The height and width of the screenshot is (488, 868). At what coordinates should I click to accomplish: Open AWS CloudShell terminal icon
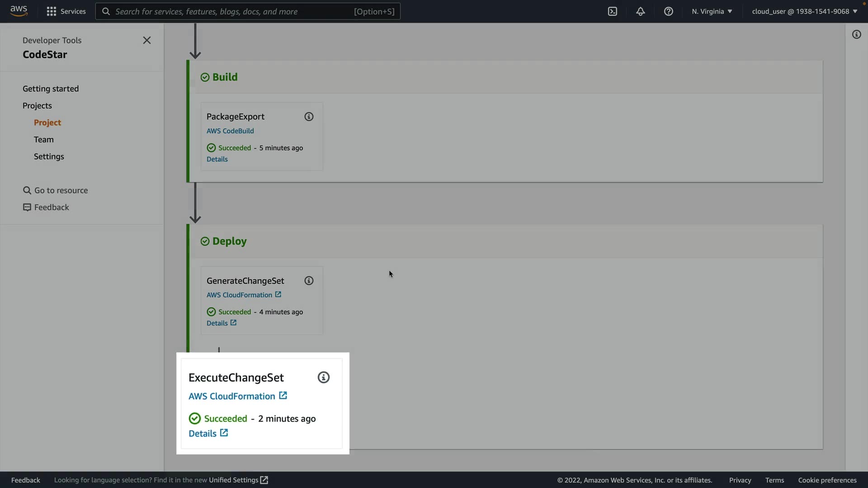(613, 12)
